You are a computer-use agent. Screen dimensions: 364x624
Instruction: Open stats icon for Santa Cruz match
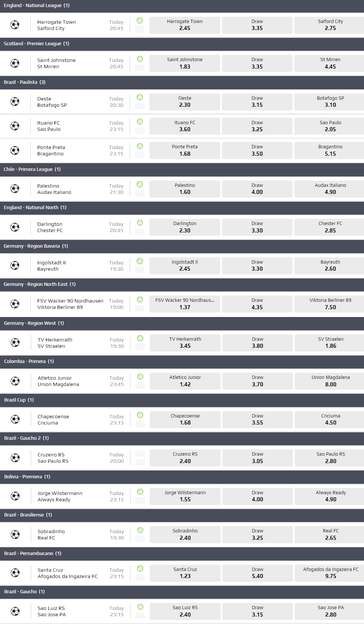click(x=140, y=568)
